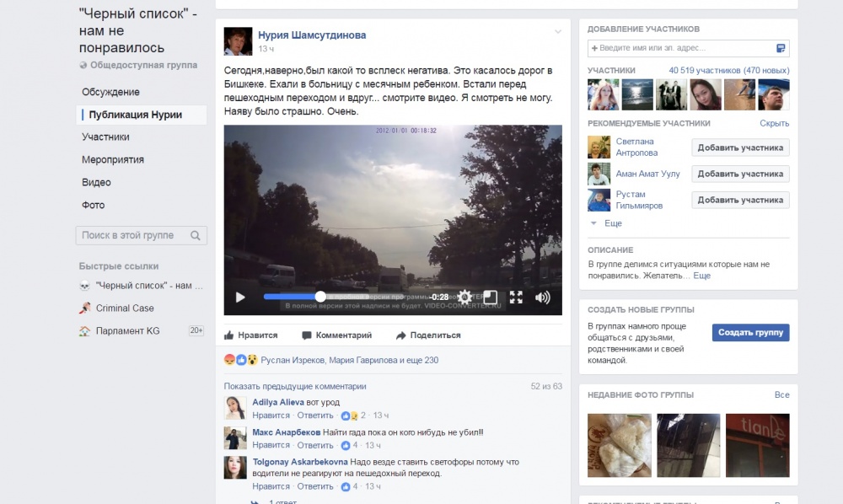The width and height of the screenshot is (843, 504).
Task: Click the reaction icons on Adilya Alieva's comment
Action: click(x=350, y=416)
